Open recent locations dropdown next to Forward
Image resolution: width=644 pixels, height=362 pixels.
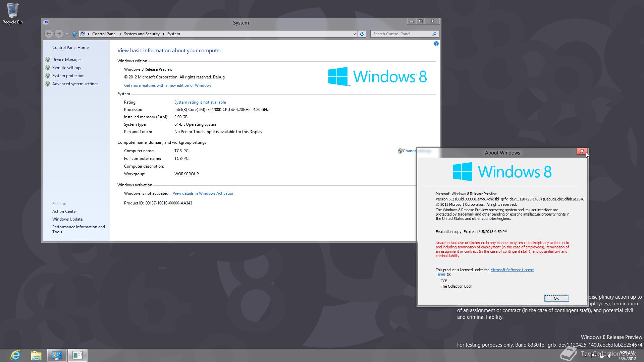point(67,34)
